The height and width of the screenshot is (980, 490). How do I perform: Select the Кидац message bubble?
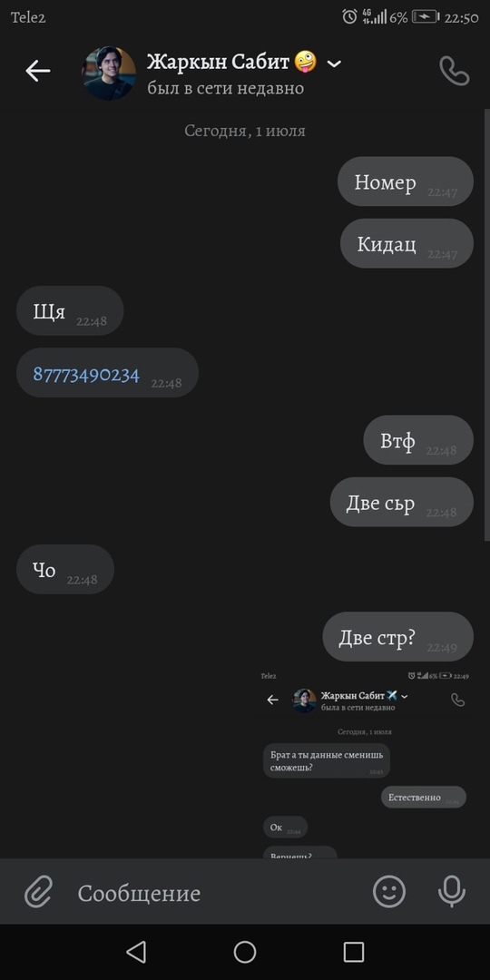(407, 243)
